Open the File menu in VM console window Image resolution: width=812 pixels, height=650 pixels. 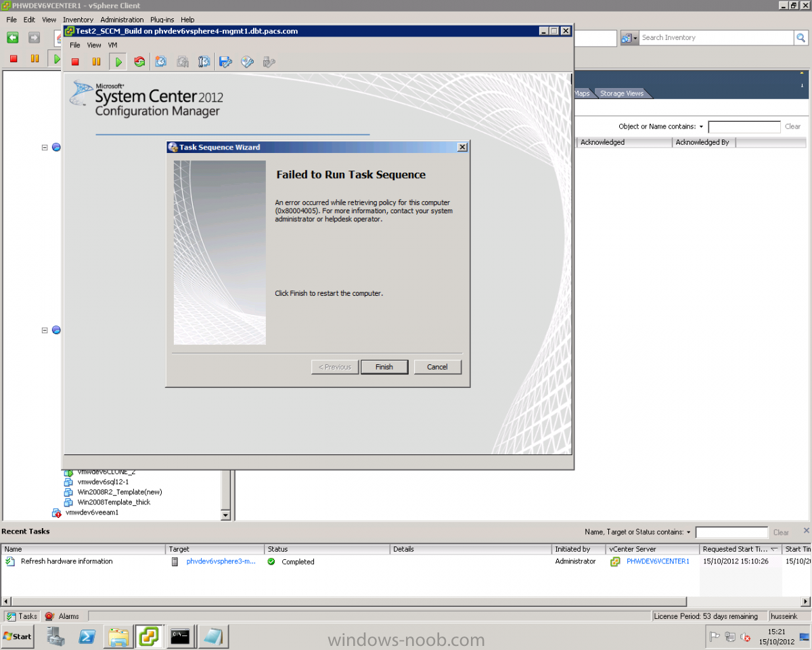click(x=75, y=45)
